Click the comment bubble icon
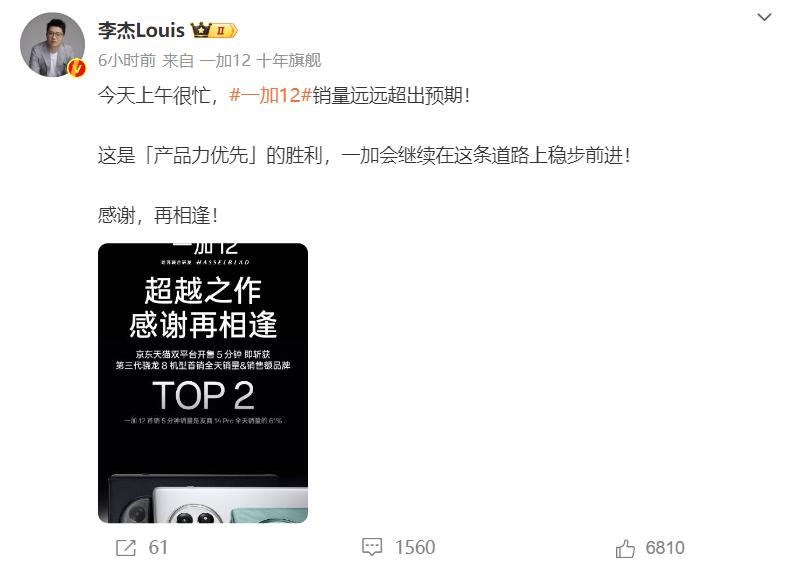 372,547
